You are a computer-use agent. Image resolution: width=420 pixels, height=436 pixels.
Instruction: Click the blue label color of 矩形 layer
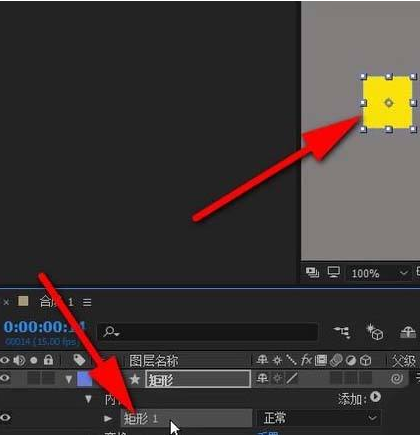(84, 379)
